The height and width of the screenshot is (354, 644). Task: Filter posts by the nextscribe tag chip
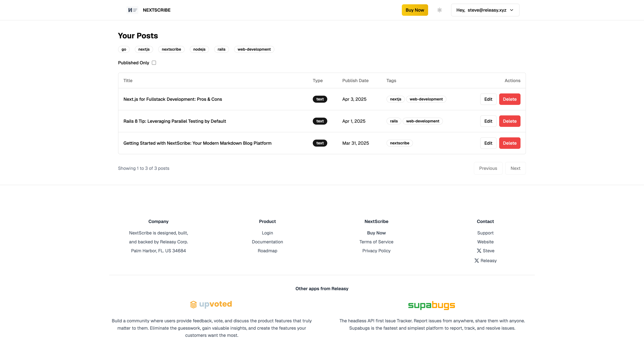[x=171, y=49]
